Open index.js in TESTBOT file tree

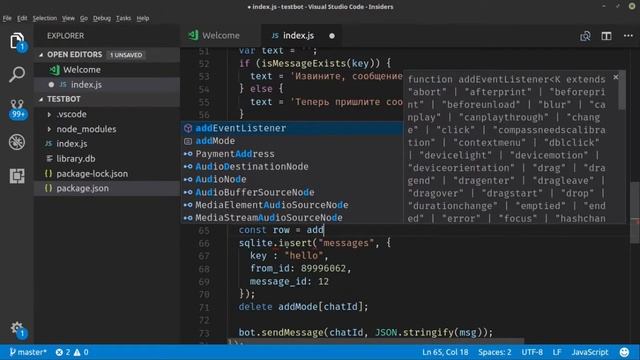[x=107, y=144]
